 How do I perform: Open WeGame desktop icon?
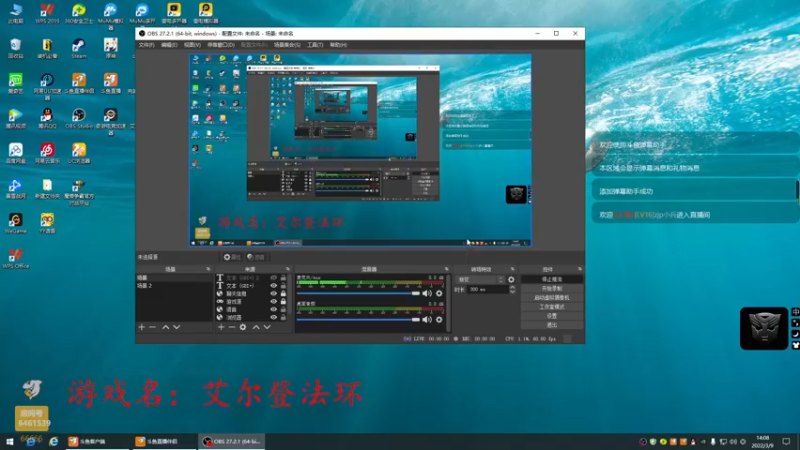(15, 223)
